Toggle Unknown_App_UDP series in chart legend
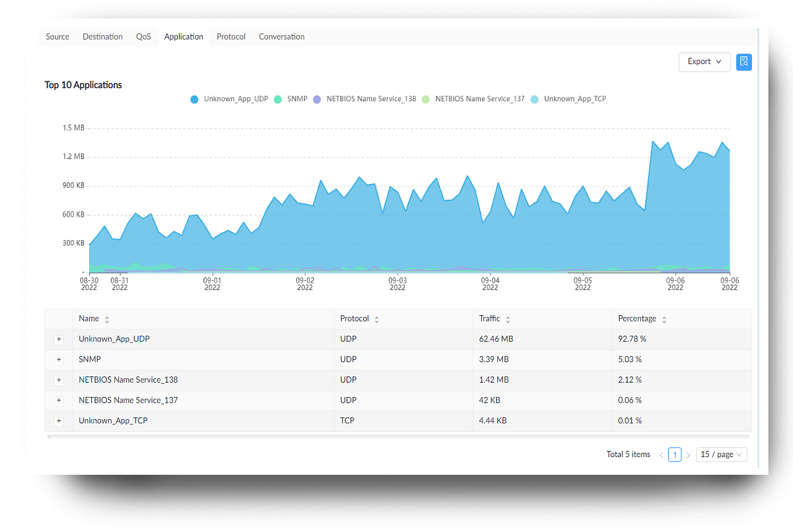 pyautogui.click(x=229, y=99)
